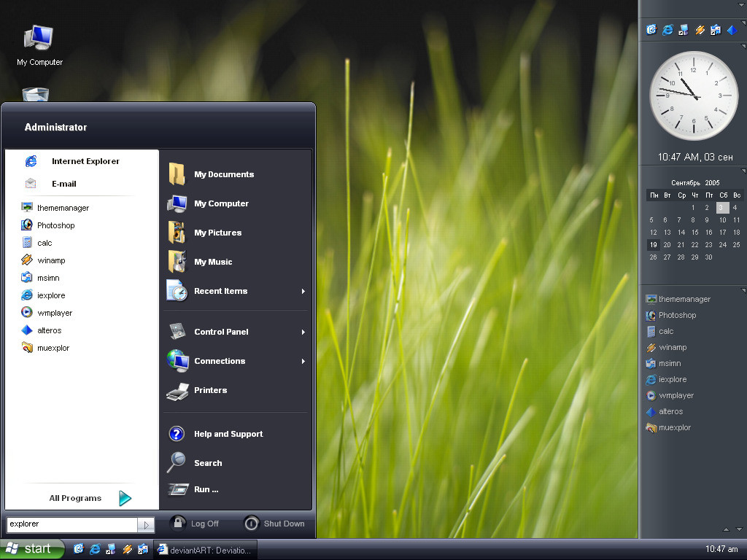Click the Winamp lightning icon in the sidebar icon row
This screenshot has width=747, height=560.
700,30
